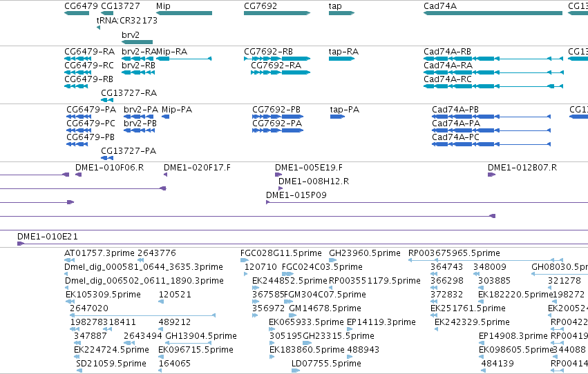This screenshot has width=588, height=374.
Task: Select Dmel_dig_006502_0611_1890.3prime
Action: [66, 288]
